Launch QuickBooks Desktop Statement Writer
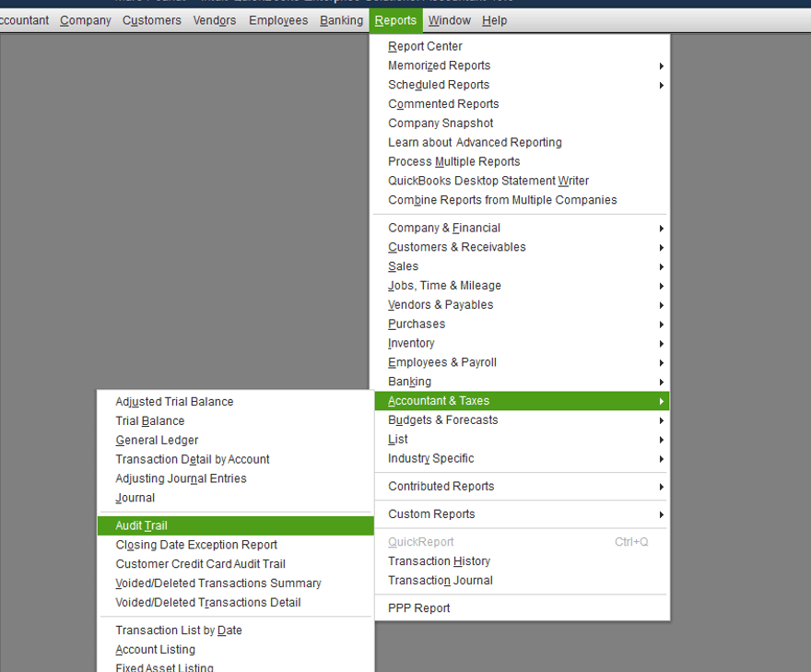811x672 pixels. coord(522,181)
